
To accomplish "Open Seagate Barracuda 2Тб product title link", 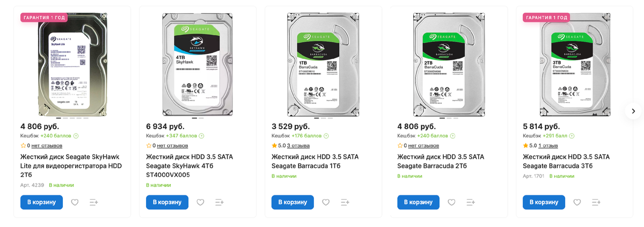I will [x=441, y=161].
